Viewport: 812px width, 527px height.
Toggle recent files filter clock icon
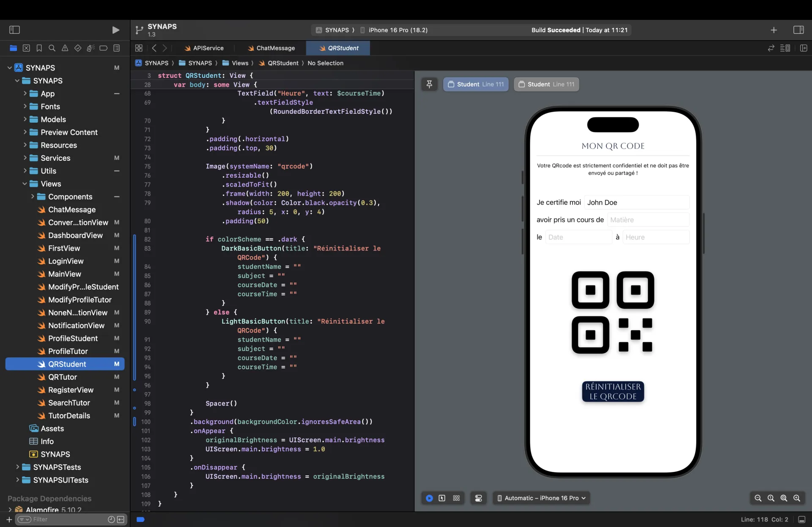click(111, 519)
